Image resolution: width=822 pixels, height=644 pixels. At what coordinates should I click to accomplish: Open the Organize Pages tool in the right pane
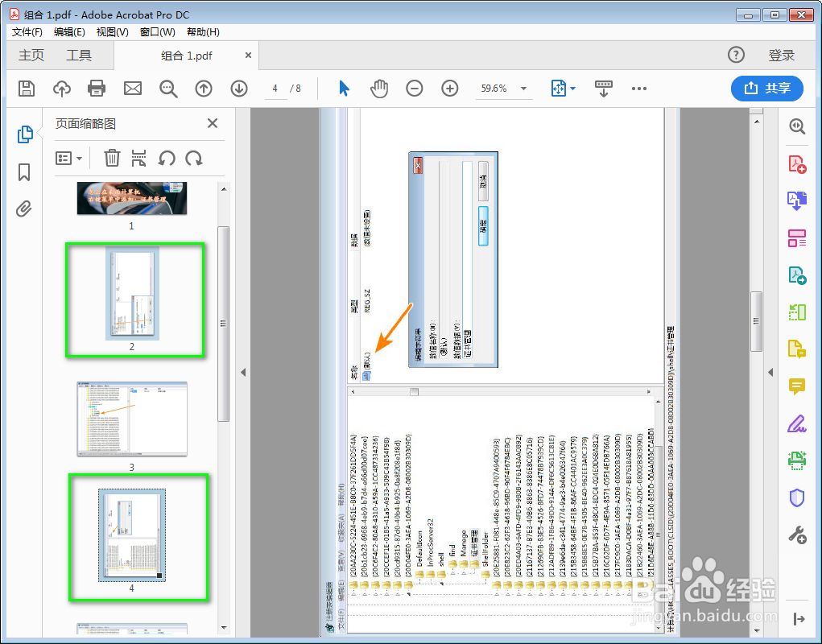[797, 312]
